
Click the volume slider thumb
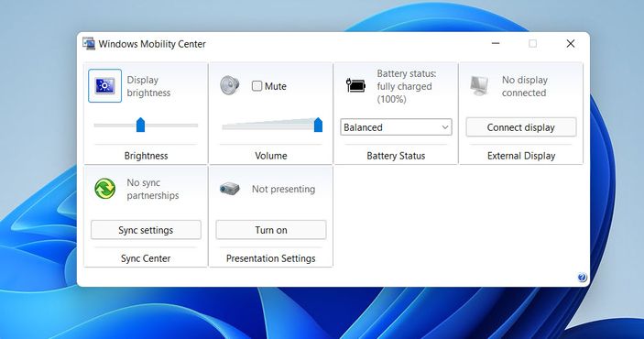(318, 125)
